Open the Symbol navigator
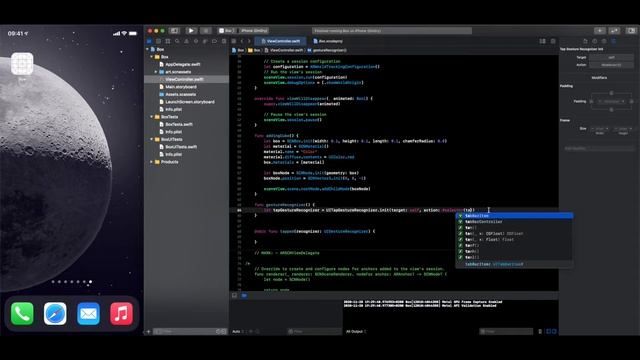 click(168, 41)
